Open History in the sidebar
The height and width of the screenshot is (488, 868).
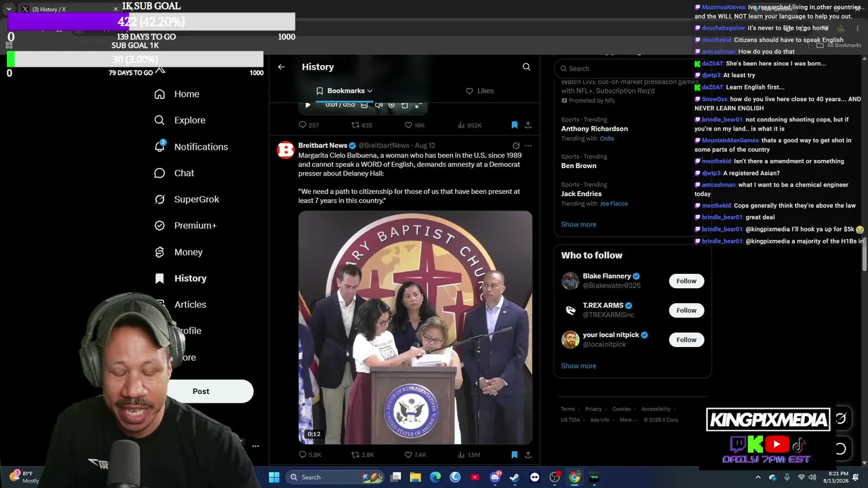(180, 279)
